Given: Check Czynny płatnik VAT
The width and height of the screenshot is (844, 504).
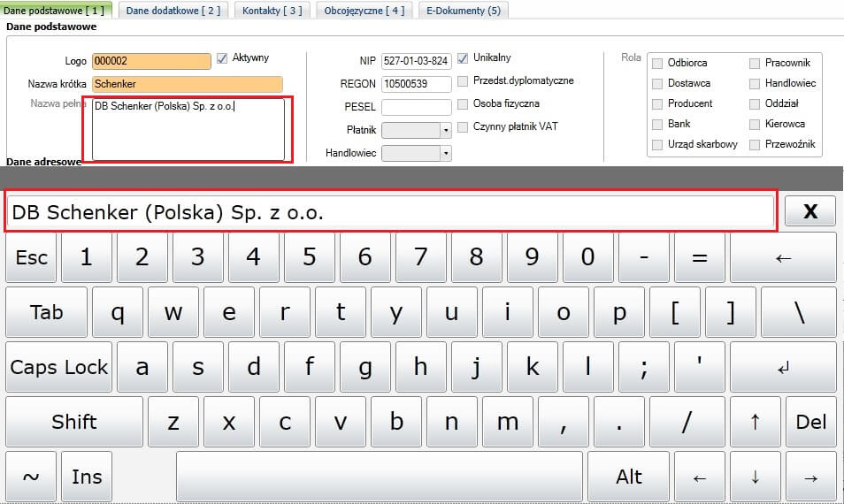Looking at the screenshot, I should click(463, 127).
